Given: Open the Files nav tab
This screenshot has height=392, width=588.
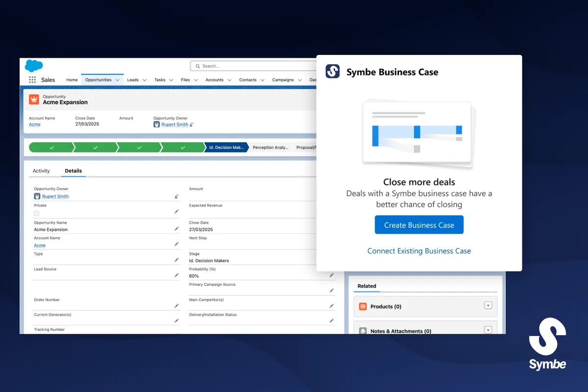Looking at the screenshot, I should 185,80.
